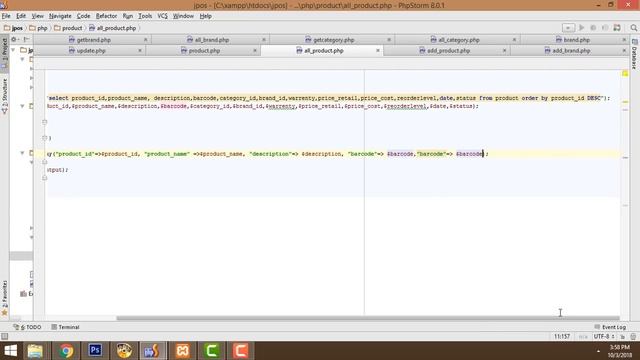
Task: Click the all_product.php breadcrumb
Action: (113, 28)
